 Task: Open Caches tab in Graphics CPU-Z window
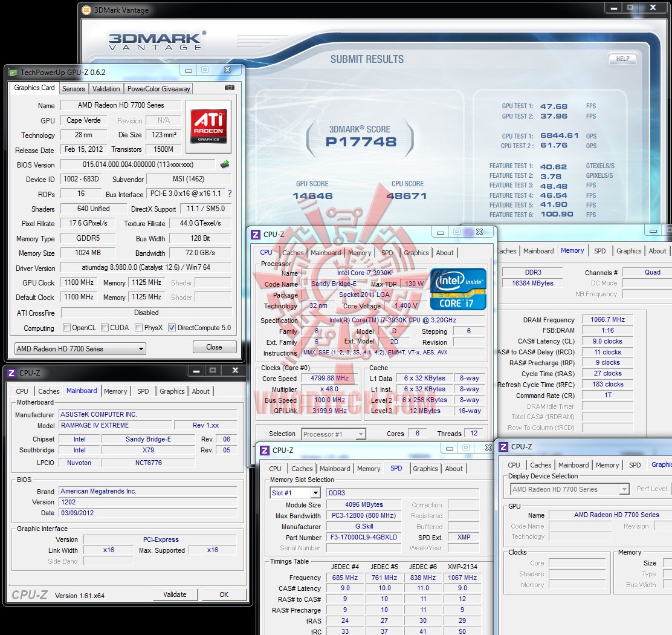coord(540,465)
